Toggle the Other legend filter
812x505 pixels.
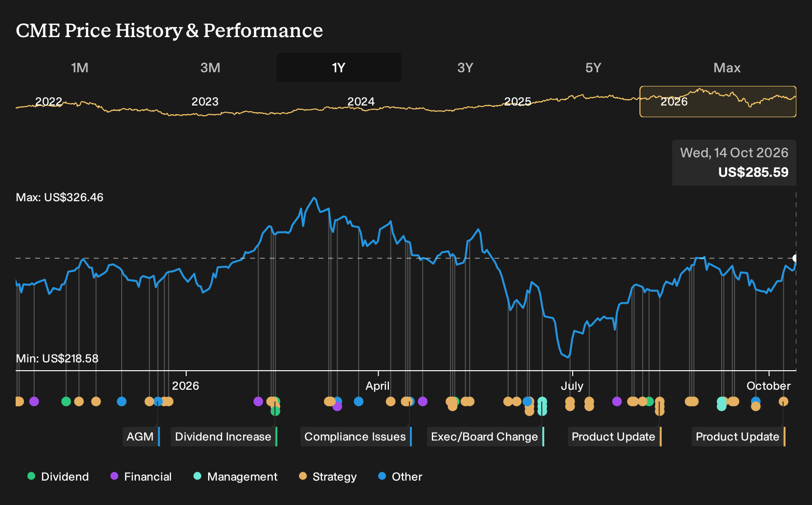(400, 477)
